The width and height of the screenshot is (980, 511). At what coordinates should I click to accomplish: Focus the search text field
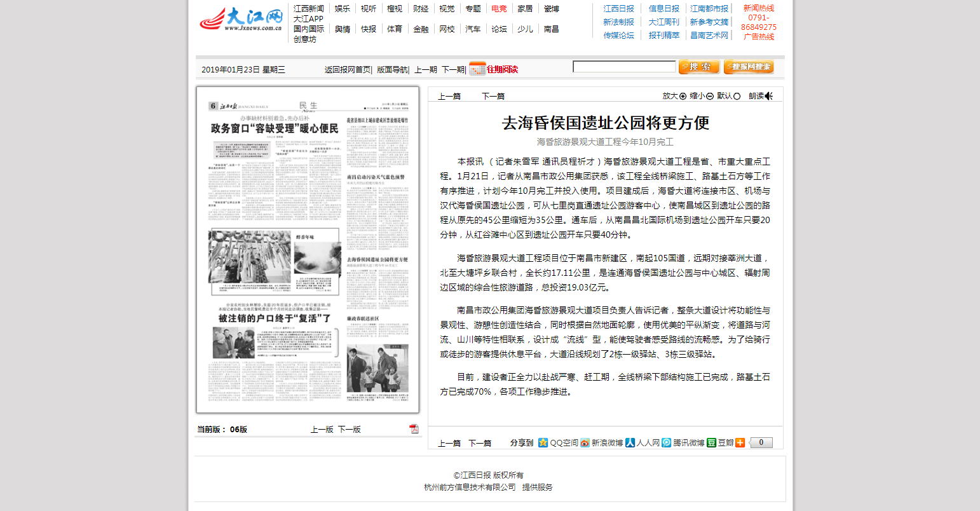coord(624,67)
